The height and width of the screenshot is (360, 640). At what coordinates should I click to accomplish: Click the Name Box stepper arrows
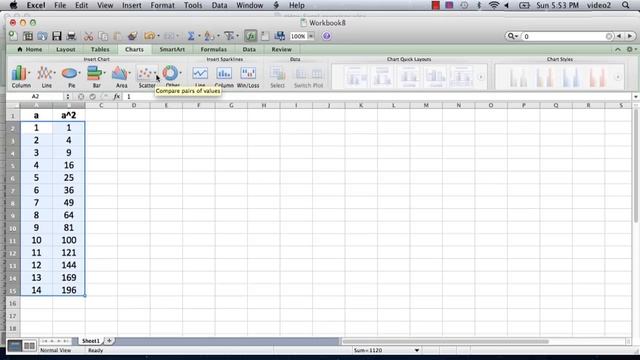point(68,97)
